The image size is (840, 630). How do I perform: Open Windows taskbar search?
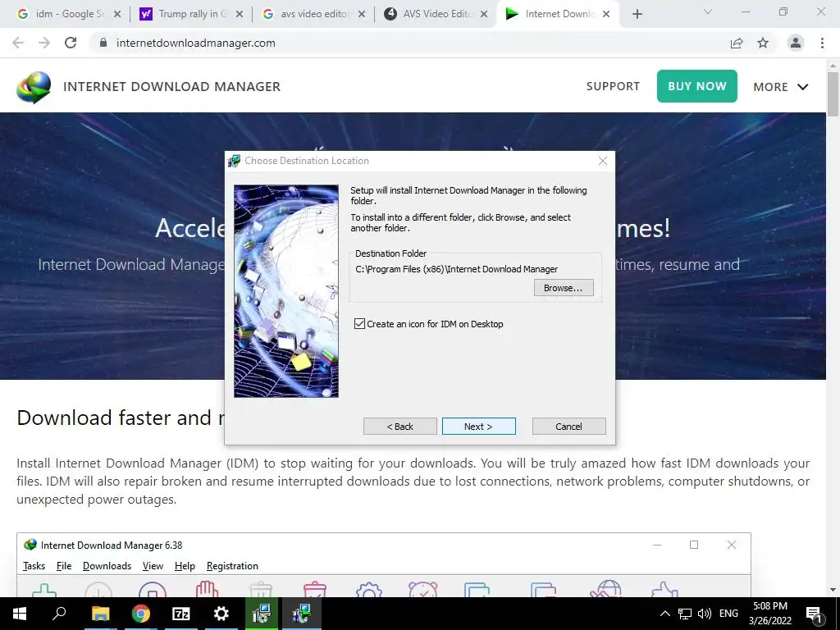pos(59,614)
